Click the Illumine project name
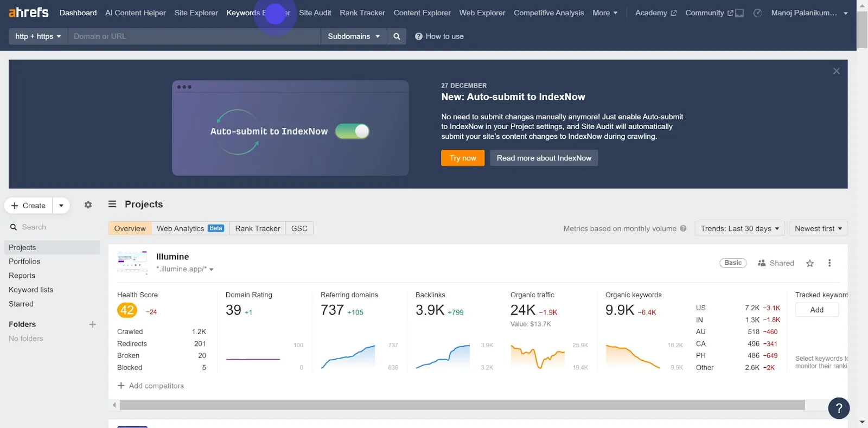This screenshot has height=428, width=868. pos(173,257)
